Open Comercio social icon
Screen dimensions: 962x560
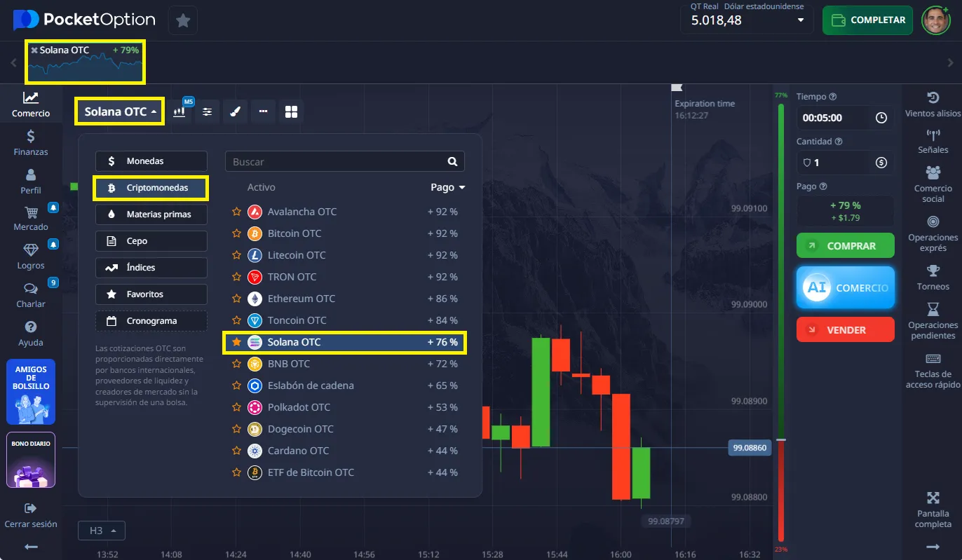click(933, 172)
